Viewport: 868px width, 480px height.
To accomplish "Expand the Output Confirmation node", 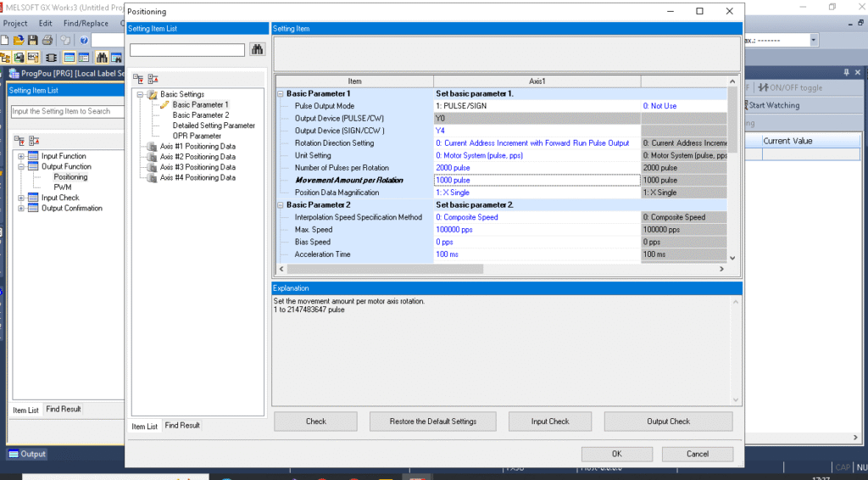I will (21, 209).
